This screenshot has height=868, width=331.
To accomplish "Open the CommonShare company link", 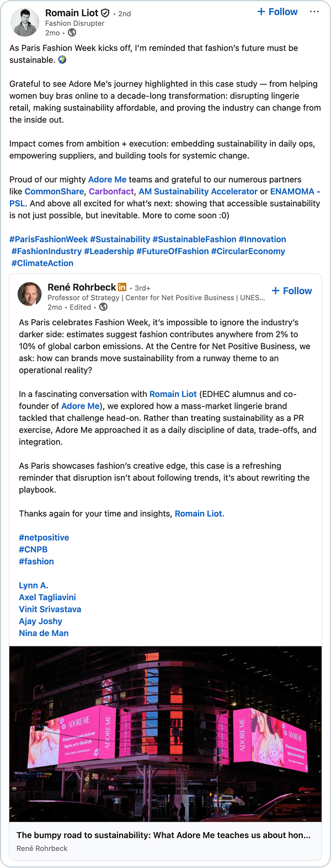I will point(54,192).
